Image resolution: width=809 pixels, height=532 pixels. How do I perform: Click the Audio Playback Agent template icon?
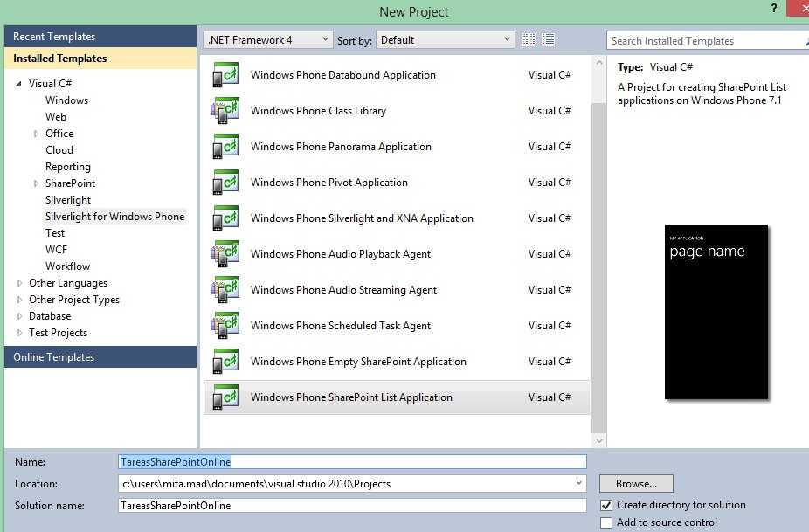[225, 254]
